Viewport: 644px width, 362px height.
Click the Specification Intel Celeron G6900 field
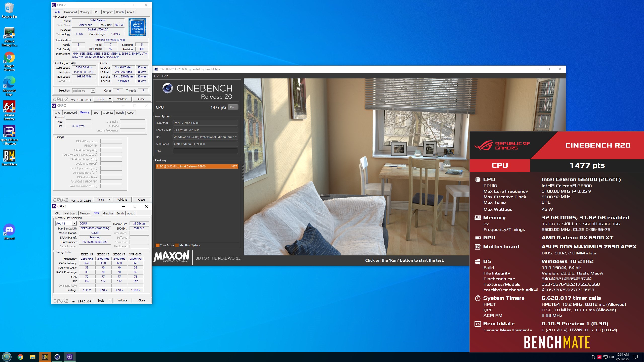(110, 40)
